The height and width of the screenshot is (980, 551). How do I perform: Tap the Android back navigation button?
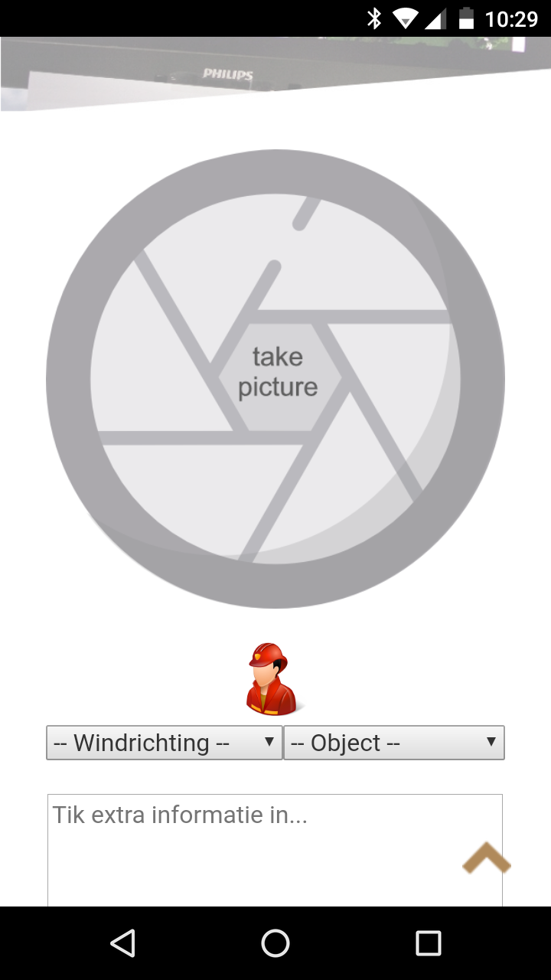[x=123, y=943]
